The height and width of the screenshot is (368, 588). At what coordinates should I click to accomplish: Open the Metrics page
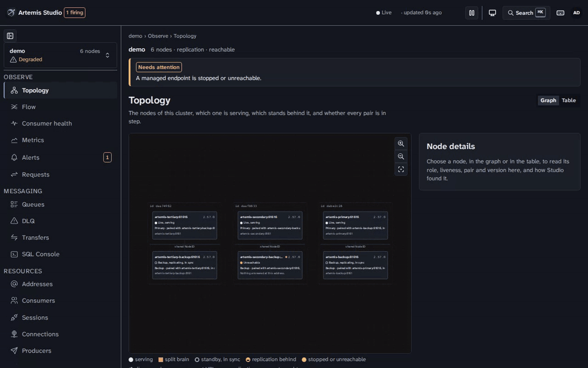tap(61, 140)
